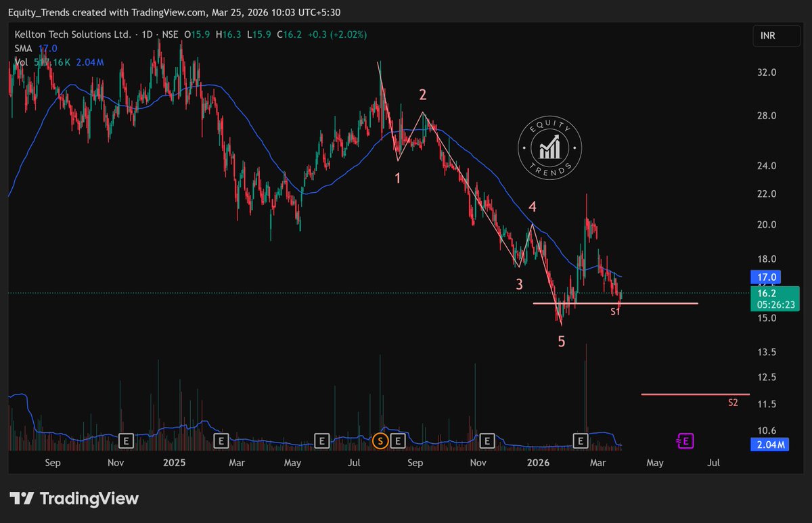Select wave label 5 on the chart
This screenshot has height=523, width=812.
[562, 342]
